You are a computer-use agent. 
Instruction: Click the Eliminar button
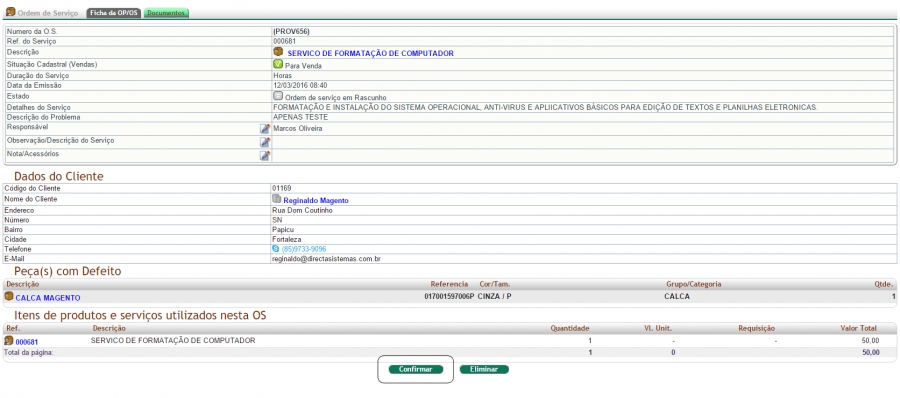(484, 369)
